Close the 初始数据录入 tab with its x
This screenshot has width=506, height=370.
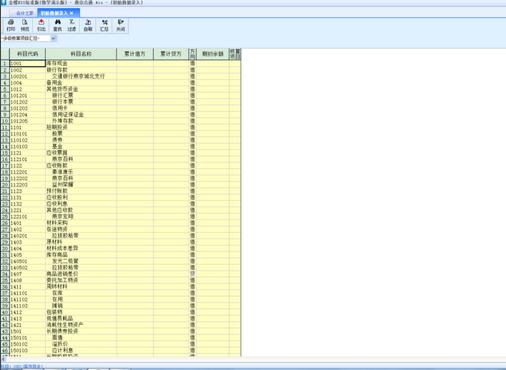pyautogui.click(x=72, y=13)
